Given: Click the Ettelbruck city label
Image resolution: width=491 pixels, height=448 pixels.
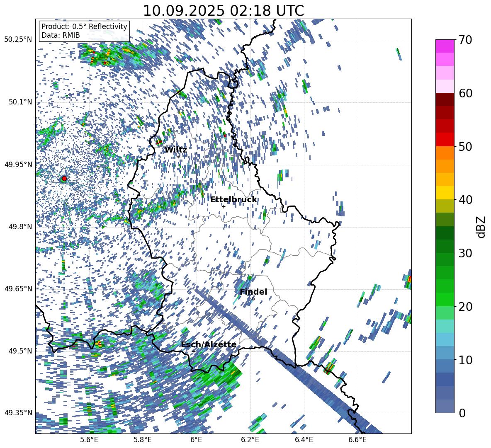Looking at the screenshot, I should coord(233,200).
